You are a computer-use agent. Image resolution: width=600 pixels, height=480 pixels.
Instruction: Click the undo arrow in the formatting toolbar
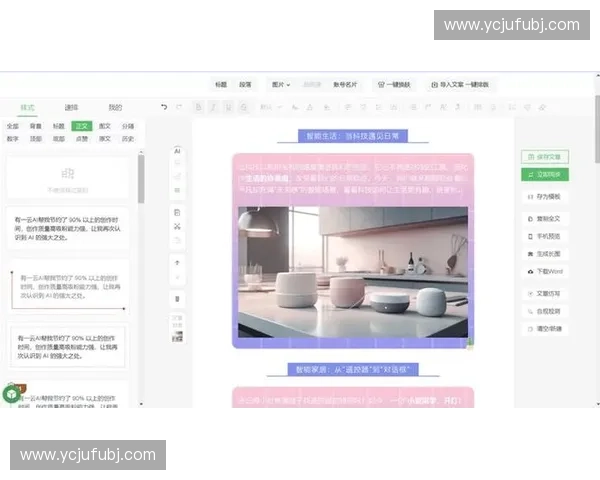click(x=164, y=107)
